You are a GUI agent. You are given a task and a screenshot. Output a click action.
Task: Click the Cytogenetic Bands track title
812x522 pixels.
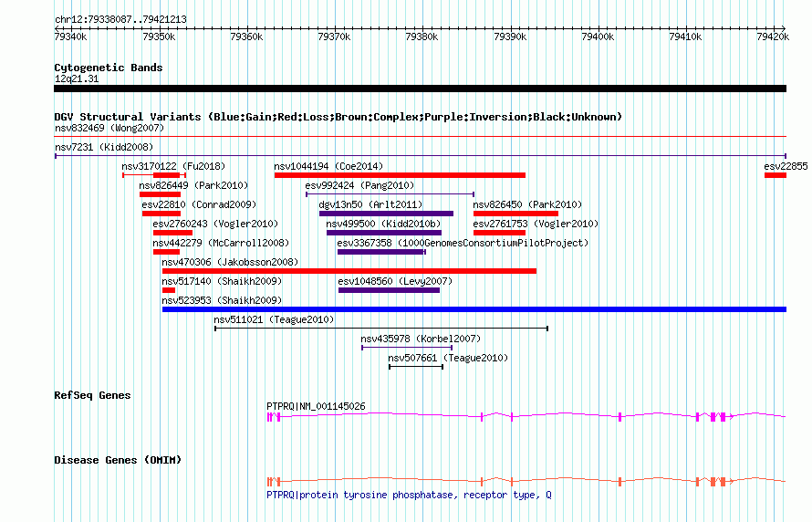click(x=109, y=68)
